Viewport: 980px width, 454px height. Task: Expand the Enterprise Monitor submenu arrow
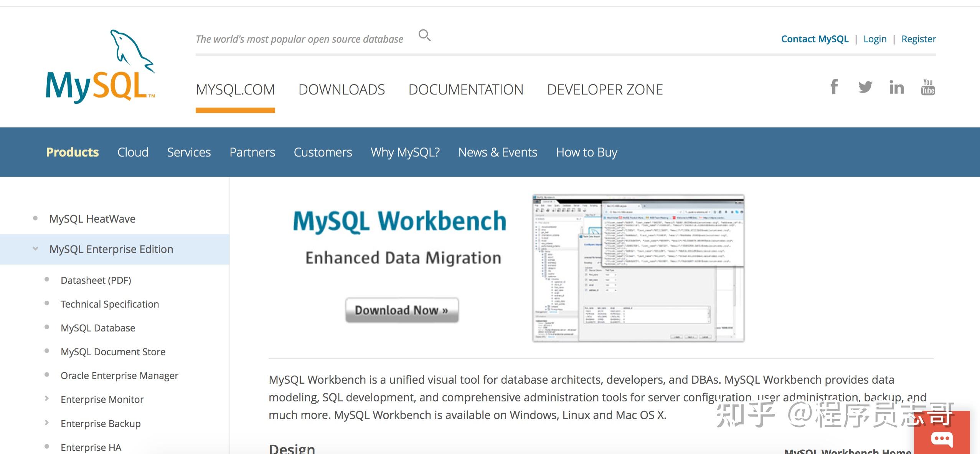pos(47,399)
